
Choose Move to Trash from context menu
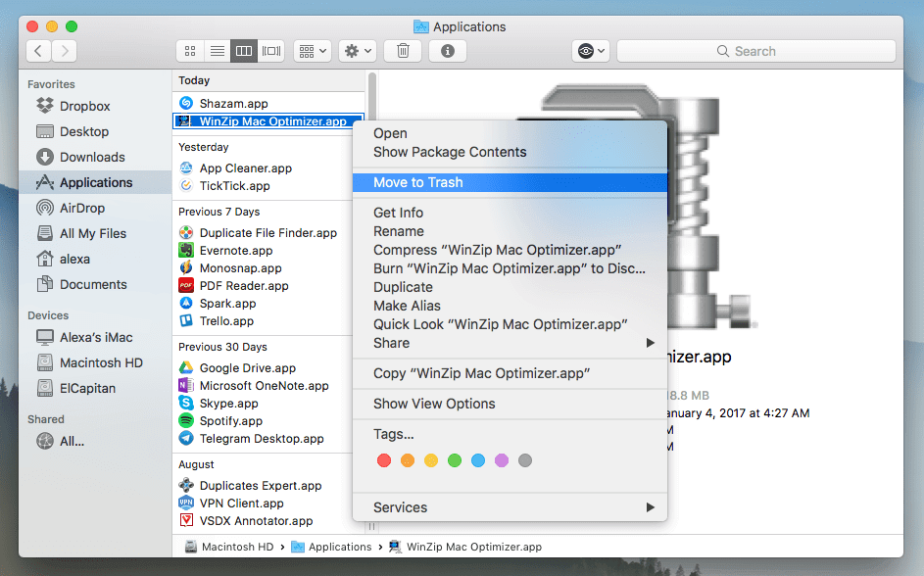pyautogui.click(x=418, y=182)
